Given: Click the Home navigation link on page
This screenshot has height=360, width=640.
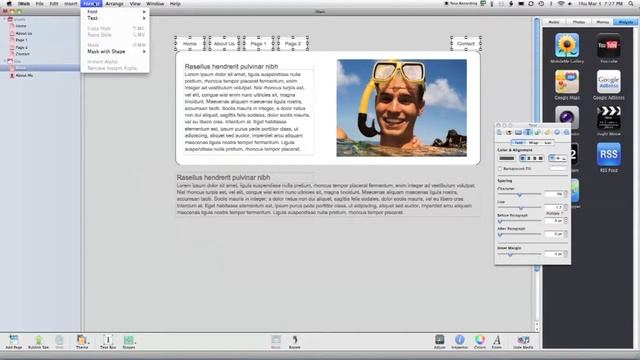Looking at the screenshot, I should (190, 43).
